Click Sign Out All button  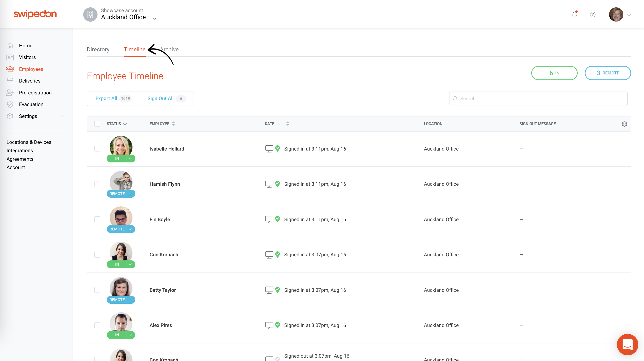pos(167,98)
